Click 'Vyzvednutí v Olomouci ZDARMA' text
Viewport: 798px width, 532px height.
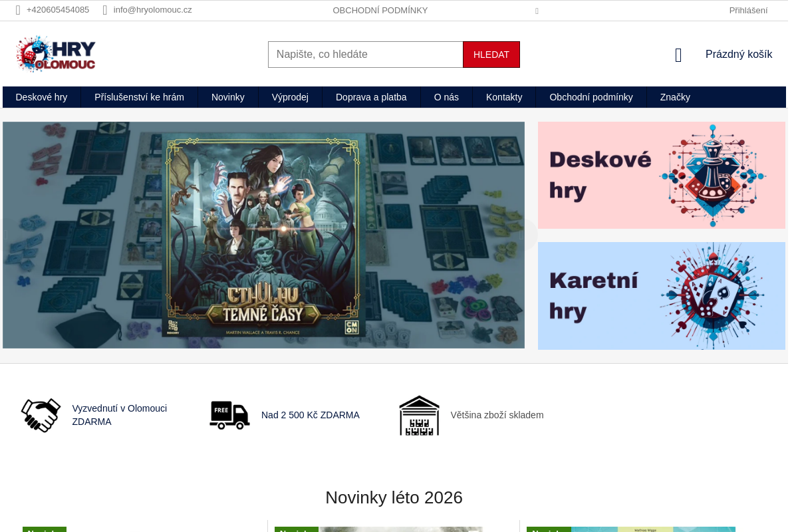[120, 415]
